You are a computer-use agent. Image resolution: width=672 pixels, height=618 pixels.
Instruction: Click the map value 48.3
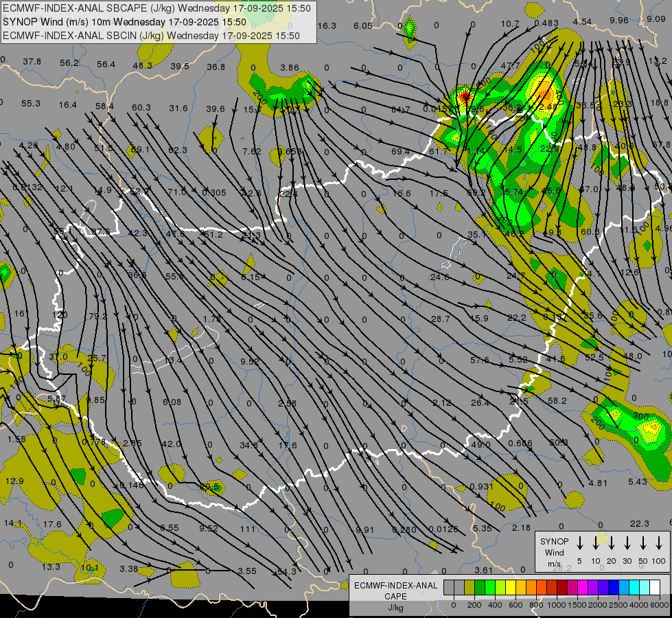[x=142, y=66]
